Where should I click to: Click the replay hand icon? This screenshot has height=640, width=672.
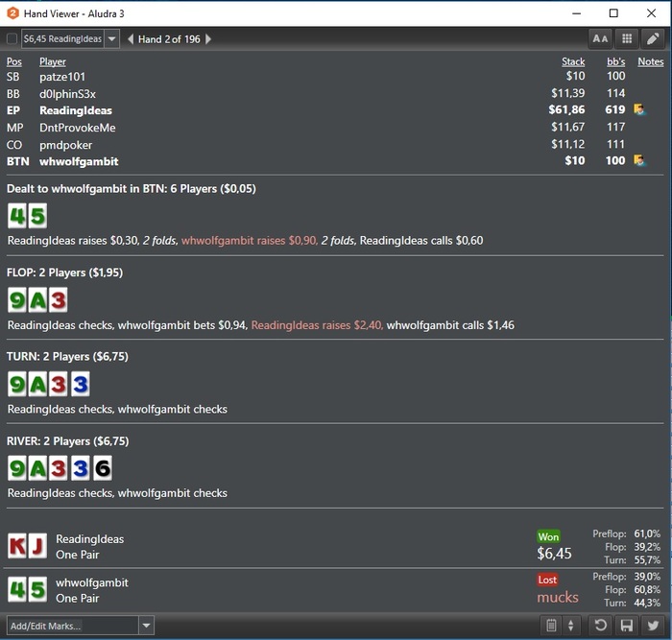click(x=600, y=626)
